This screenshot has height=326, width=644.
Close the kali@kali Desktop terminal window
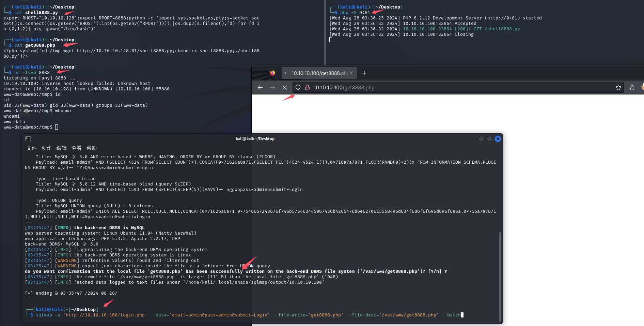point(498,139)
